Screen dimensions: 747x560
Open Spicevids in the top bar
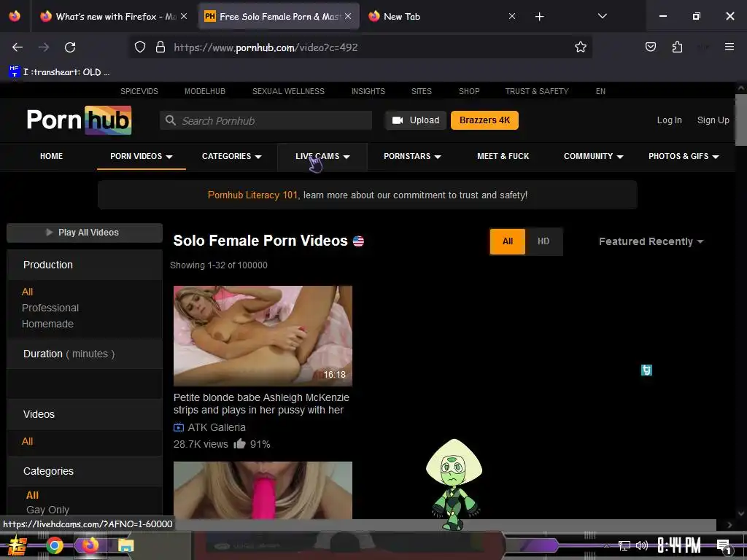click(139, 91)
